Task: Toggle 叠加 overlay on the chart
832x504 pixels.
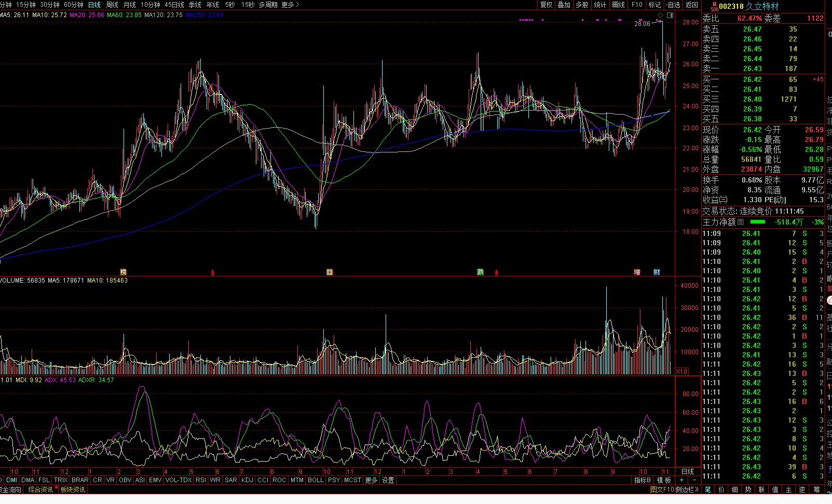Action: (x=564, y=5)
